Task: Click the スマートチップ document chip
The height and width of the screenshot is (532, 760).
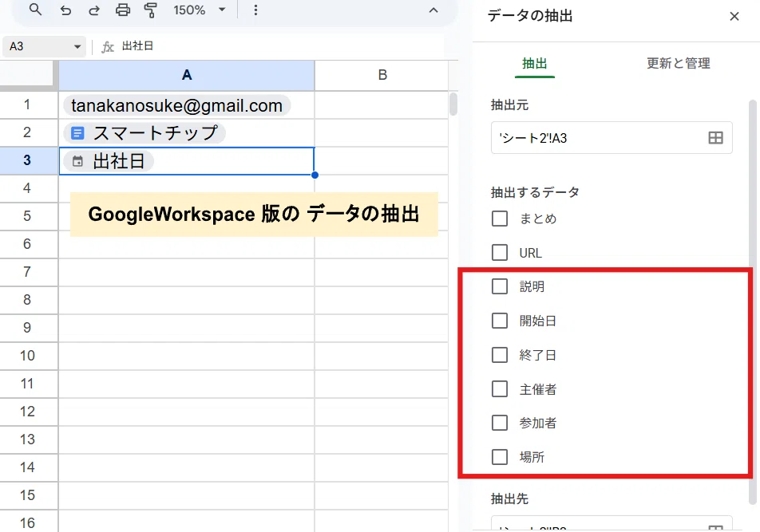Action: click(x=144, y=133)
